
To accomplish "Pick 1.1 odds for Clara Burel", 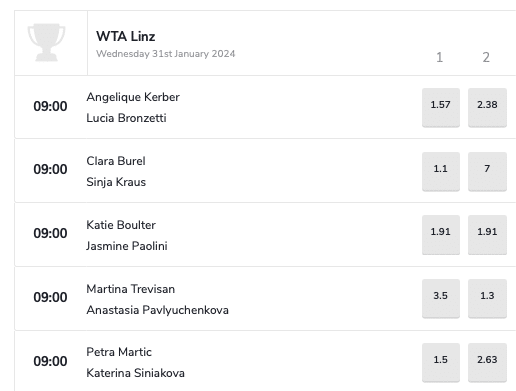I will click(x=441, y=171).
